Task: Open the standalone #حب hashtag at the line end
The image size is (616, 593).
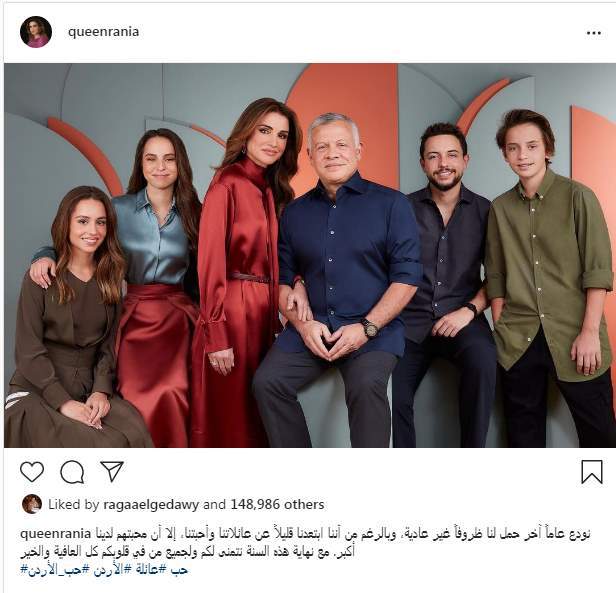Action: [x=178, y=569]
